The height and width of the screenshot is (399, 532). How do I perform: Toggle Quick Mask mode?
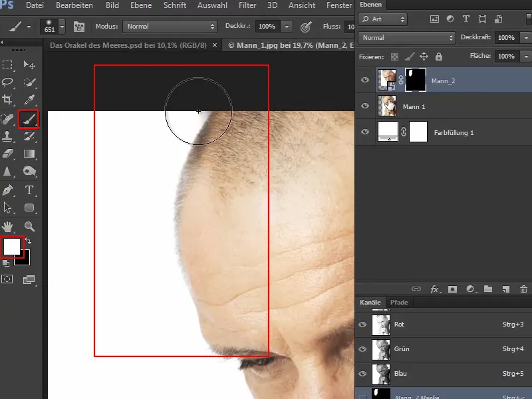(x=7, y=279)
